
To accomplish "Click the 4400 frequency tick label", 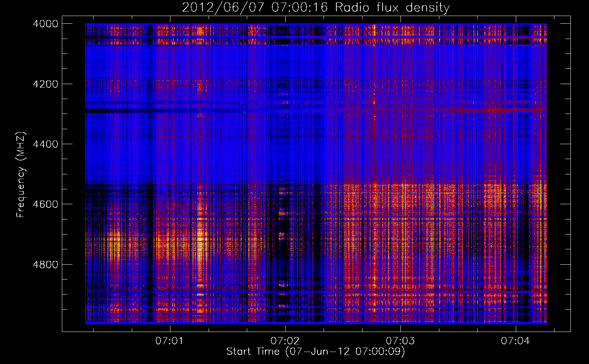I will (x=46, y=144).
